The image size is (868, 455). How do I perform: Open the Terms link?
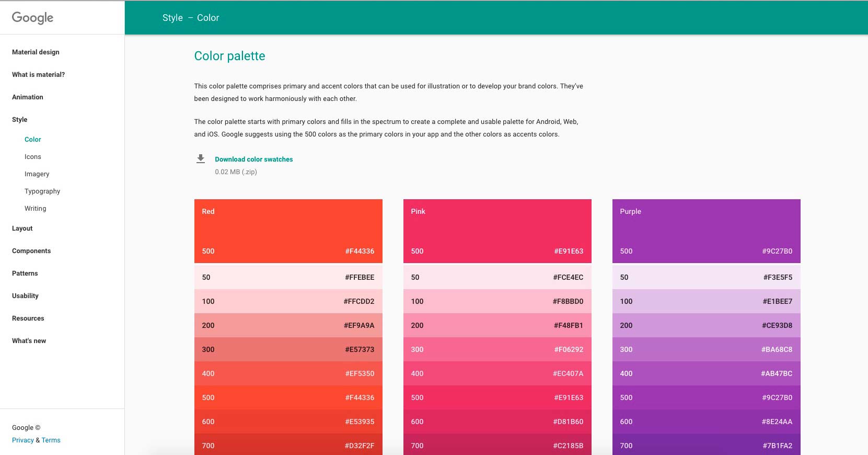(51, 440)
